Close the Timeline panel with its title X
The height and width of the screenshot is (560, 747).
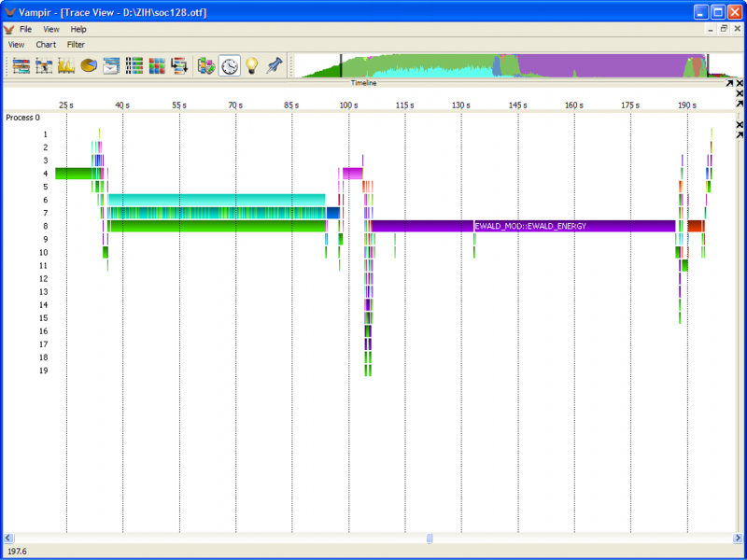pyautogui.click(x=740, y=83)
